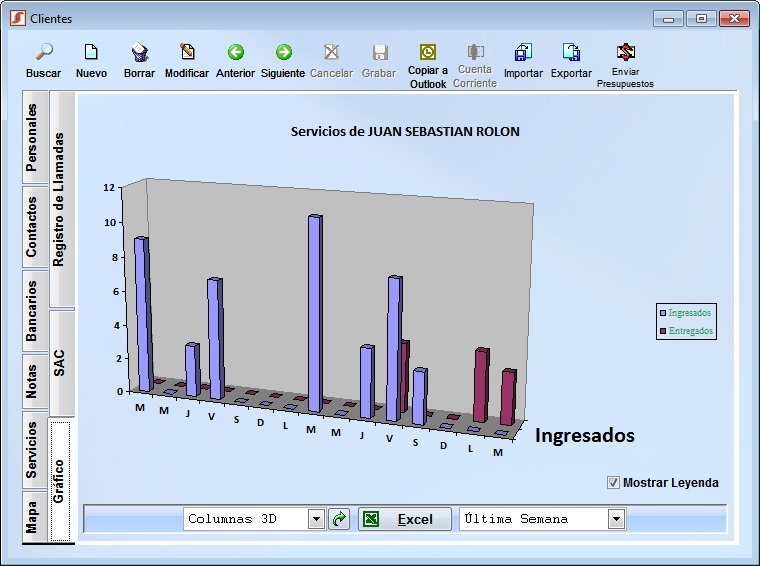Click the Modificar edit icon

[187, 53]
